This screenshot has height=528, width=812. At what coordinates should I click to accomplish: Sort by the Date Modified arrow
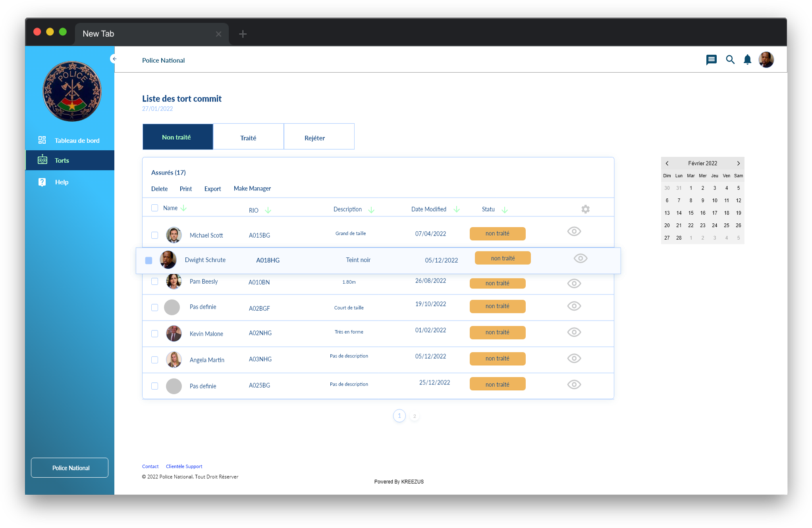[x=457, y=209]
